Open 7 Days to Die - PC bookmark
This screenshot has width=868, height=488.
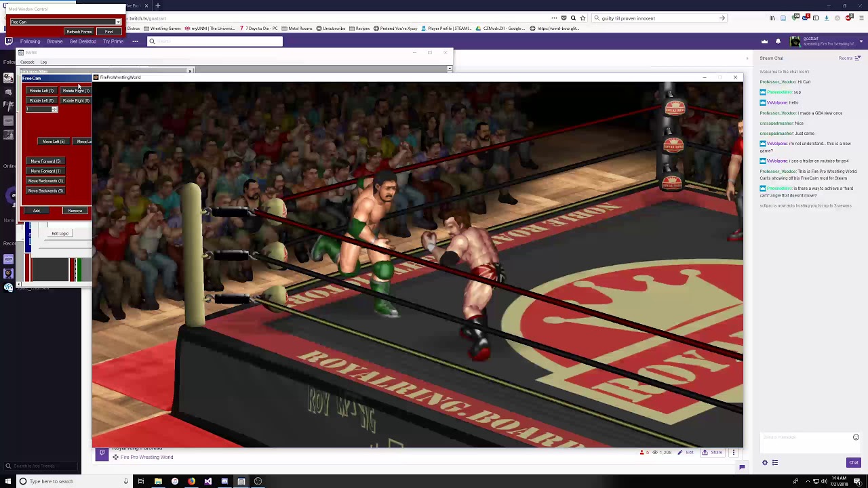(258, 28)
